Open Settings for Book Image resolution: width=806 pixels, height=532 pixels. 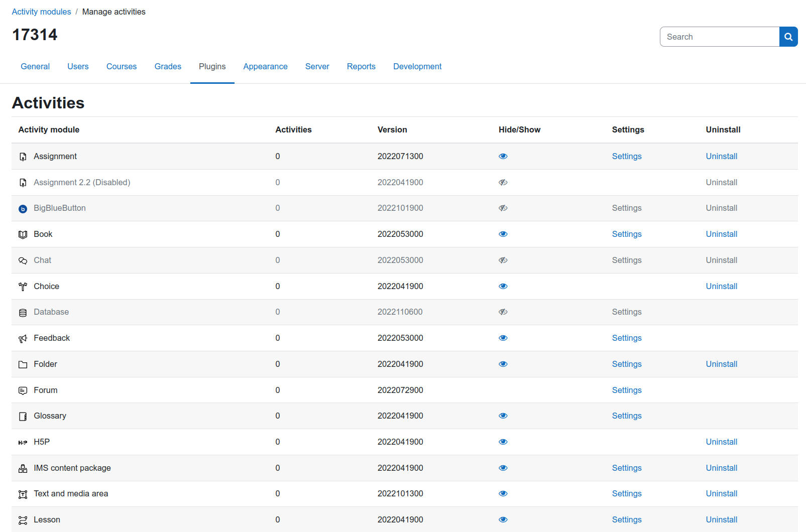tap(627, 234)
